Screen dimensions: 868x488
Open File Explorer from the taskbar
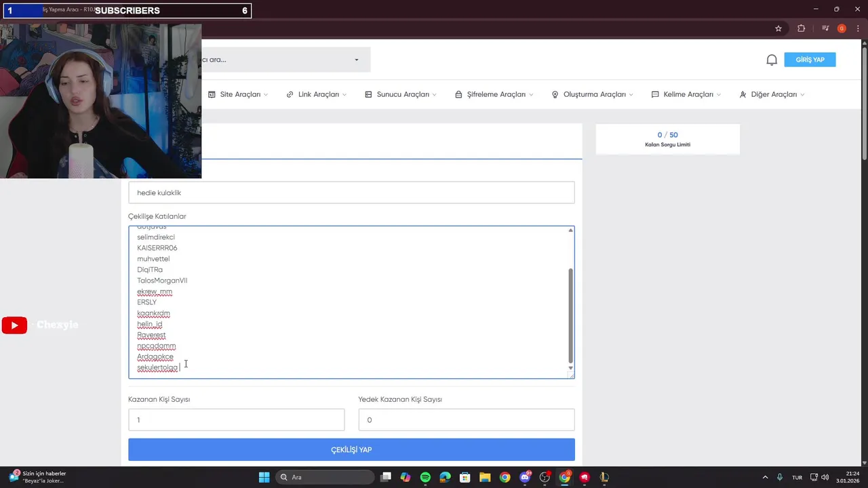click(x=485, y=477)
